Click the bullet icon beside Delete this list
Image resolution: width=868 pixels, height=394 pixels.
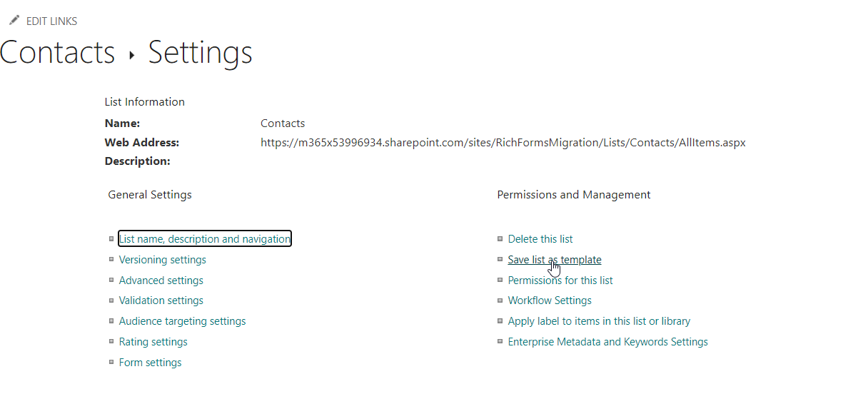[x=500, y=238]
